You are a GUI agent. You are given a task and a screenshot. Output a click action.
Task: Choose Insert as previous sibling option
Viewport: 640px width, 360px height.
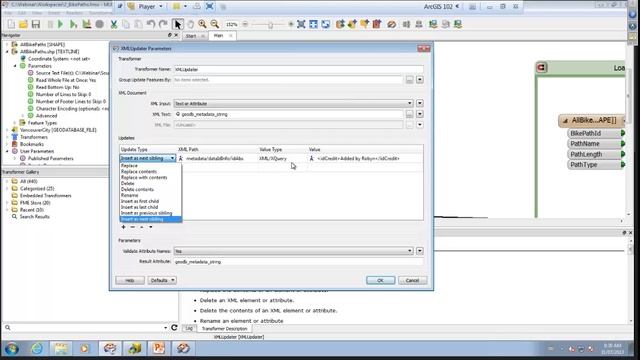(151, 213)
